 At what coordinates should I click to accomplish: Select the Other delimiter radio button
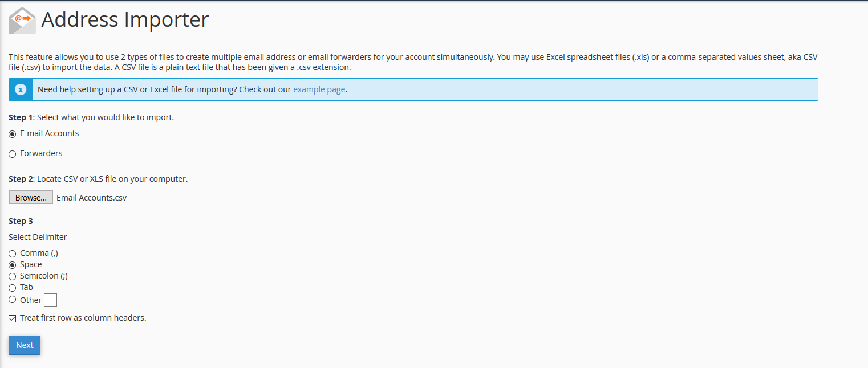point(13,300)
